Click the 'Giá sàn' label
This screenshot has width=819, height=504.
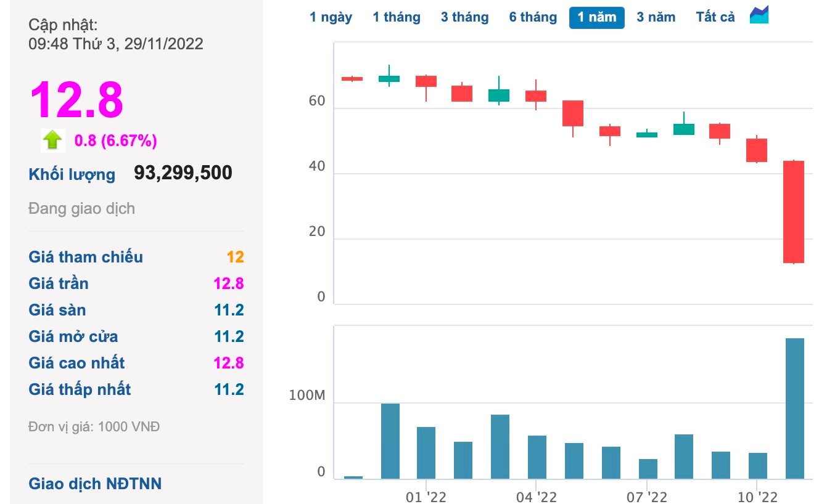[x=57, y=310]
